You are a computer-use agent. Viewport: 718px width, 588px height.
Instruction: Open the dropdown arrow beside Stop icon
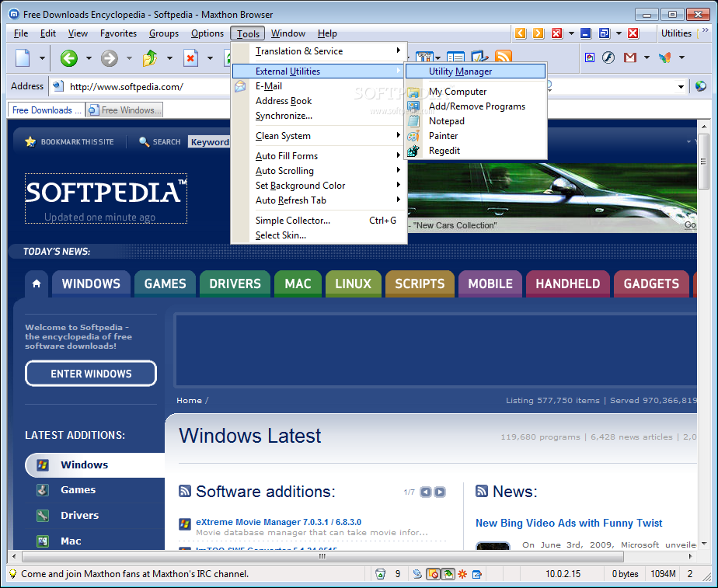point(210,58)
